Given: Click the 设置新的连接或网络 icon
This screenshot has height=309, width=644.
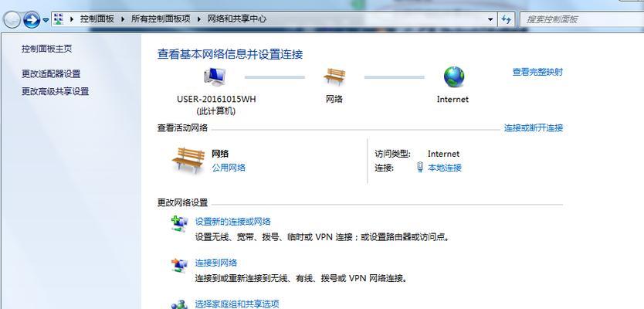Looking at the screenshot, I should pos(179,223).
